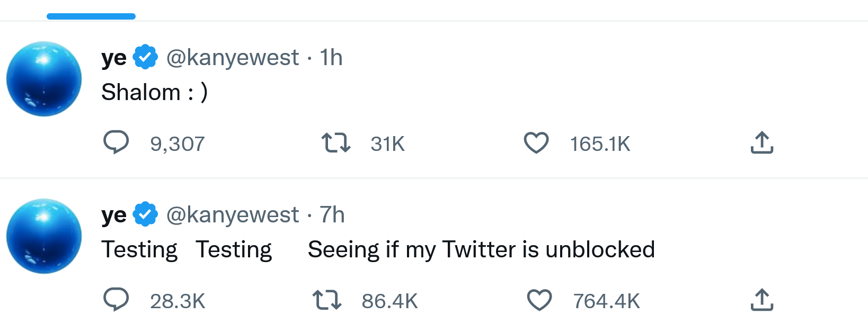
Task: Open the "7h" timestamp link
Action: point(332,214)
